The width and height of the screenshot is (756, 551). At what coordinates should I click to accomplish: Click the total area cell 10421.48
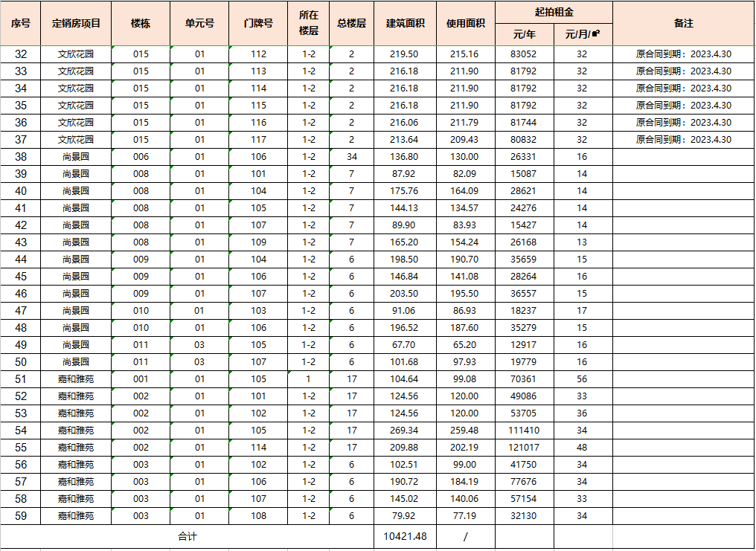405,536
